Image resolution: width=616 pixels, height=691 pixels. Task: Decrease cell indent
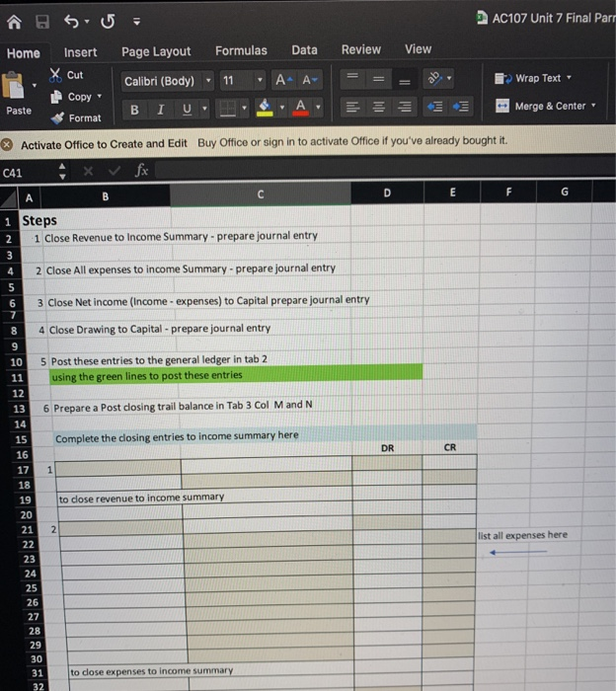point(434,107)
